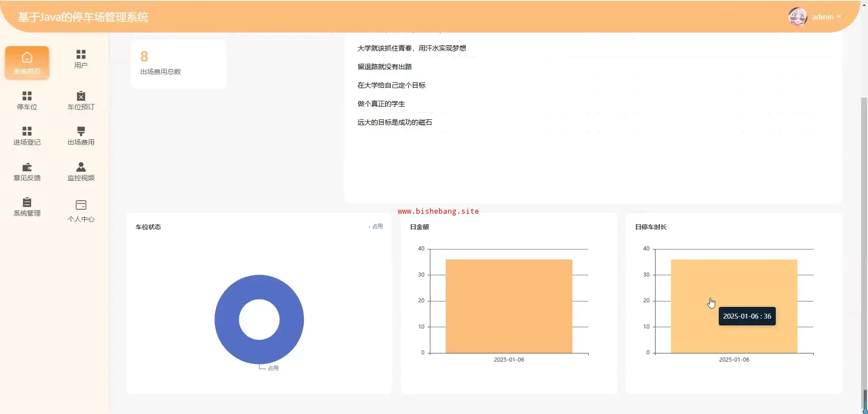Go to 监控视频 menu label

click(x=81, y=178)
